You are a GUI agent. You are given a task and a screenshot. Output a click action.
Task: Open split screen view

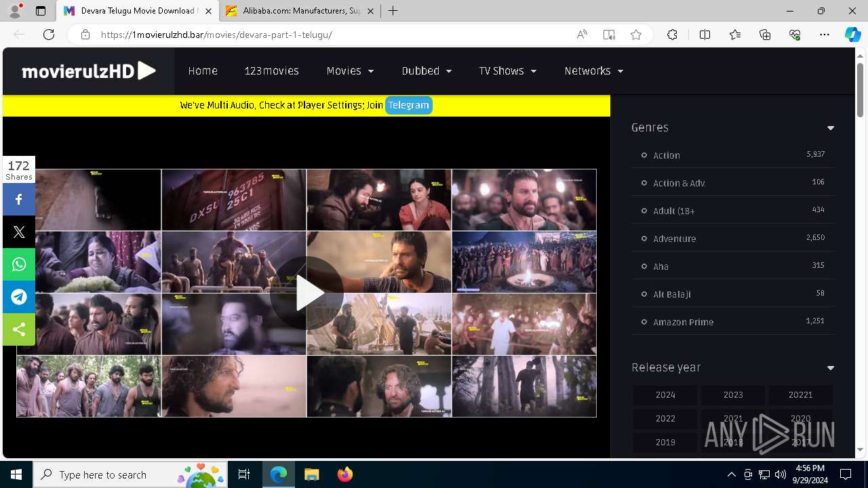coord(705,35)
